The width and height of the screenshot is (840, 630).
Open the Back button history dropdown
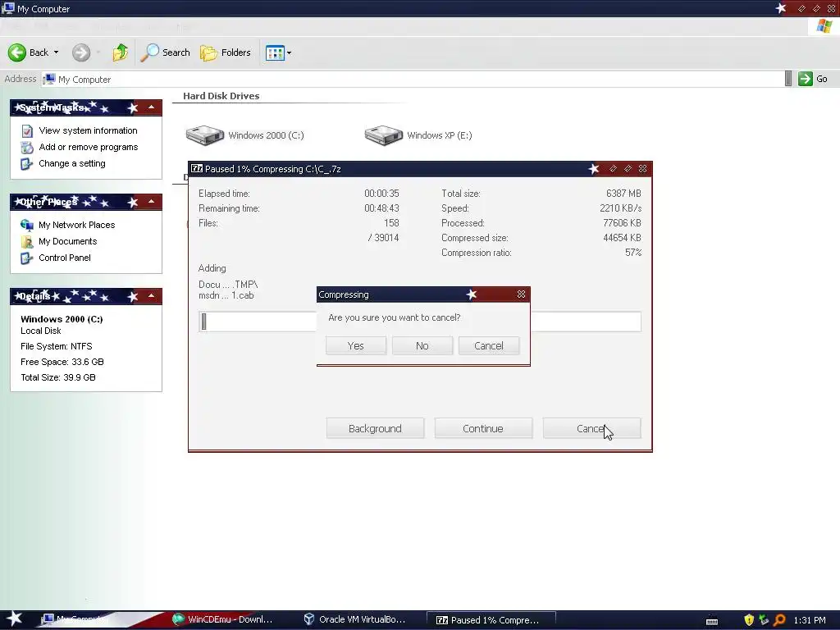(56, 52)
